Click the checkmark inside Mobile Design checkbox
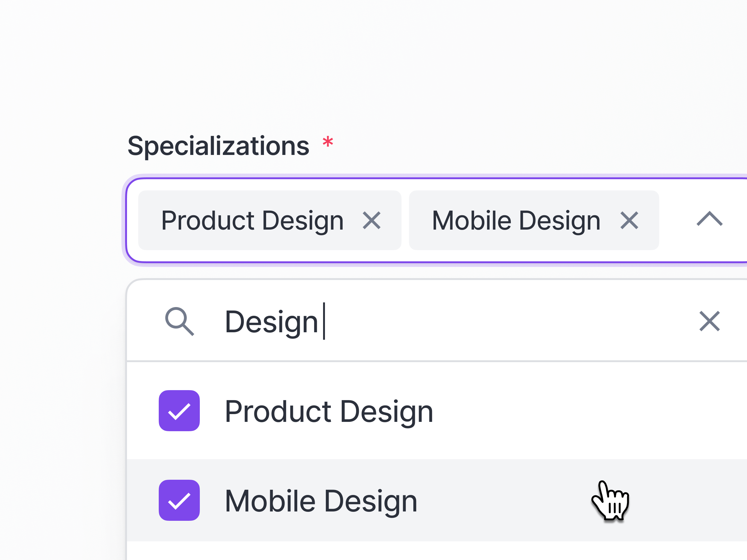Screen dimensions: 747x560 pos(179,501)
